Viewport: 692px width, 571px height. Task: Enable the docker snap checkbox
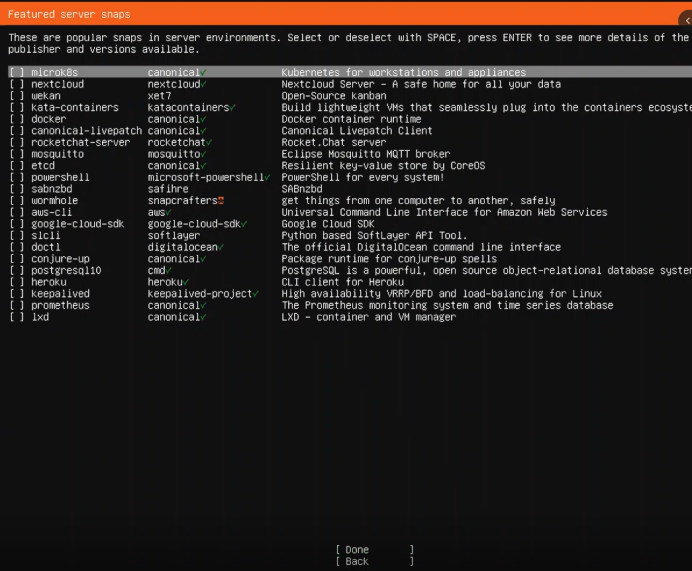pyautogui.click(x=17, y=119)
